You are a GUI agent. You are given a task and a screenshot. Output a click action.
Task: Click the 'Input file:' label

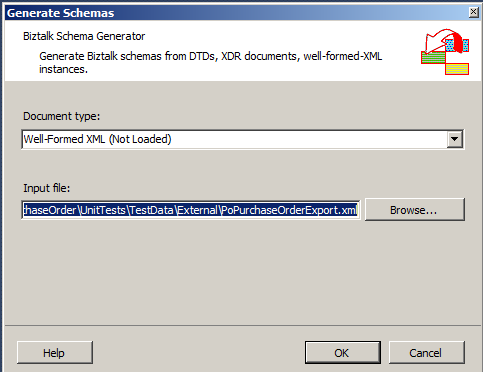click(47, 188)
